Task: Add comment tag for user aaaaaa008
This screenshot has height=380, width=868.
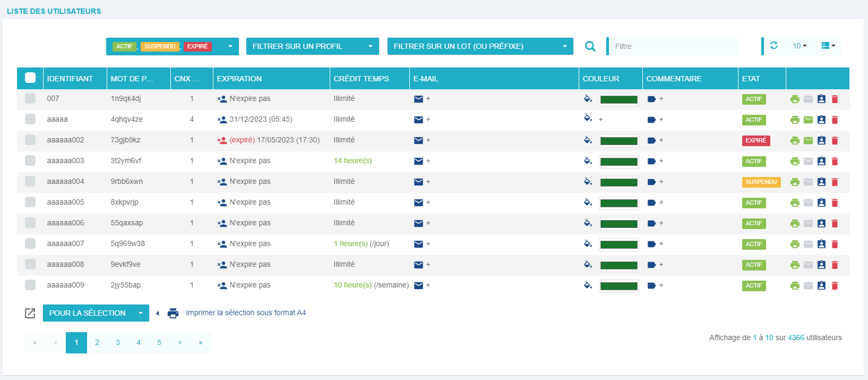Action: (x=652, y=265)
